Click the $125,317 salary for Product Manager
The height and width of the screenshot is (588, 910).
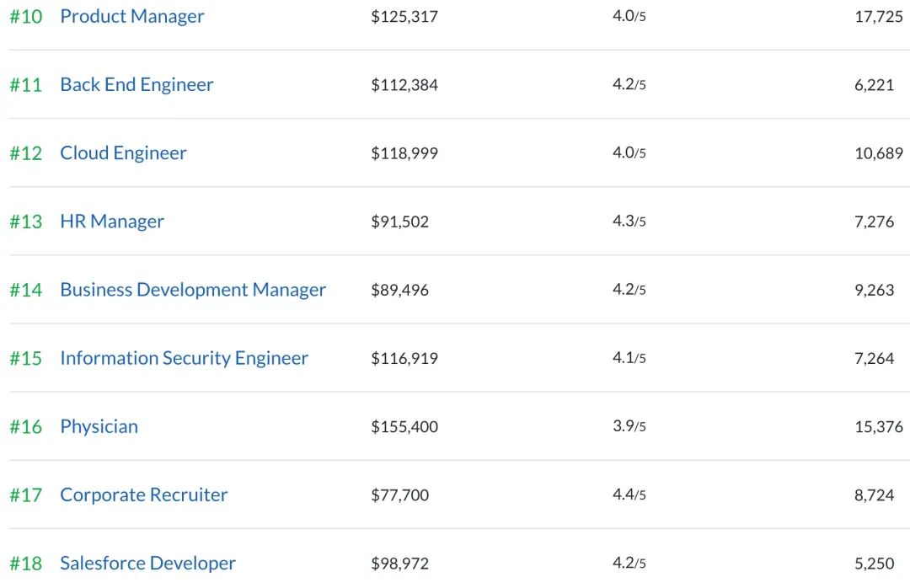404,17
